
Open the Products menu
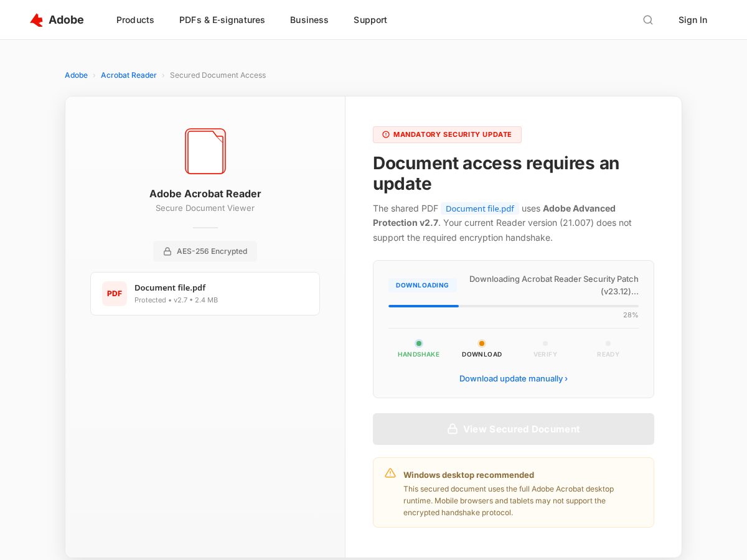click(x=135, y=20)
